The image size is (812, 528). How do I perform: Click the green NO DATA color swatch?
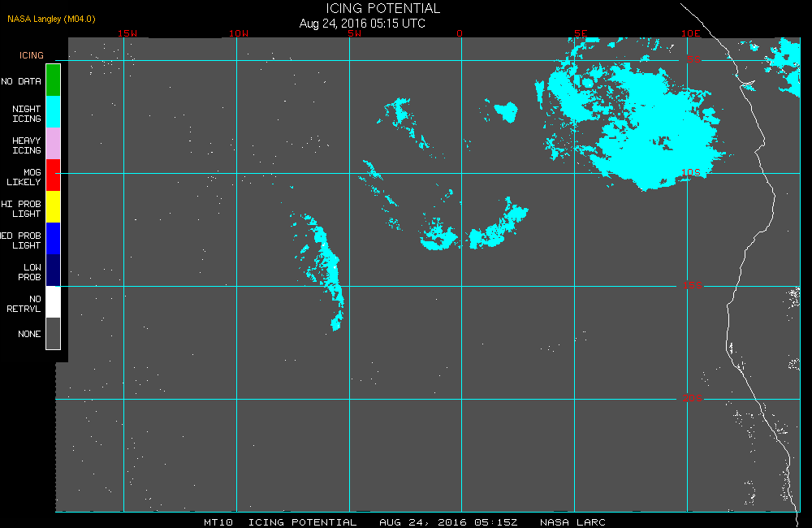point(54,80)
